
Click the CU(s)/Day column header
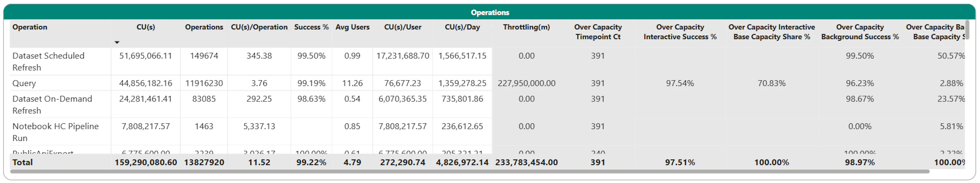tap(462, 27)
